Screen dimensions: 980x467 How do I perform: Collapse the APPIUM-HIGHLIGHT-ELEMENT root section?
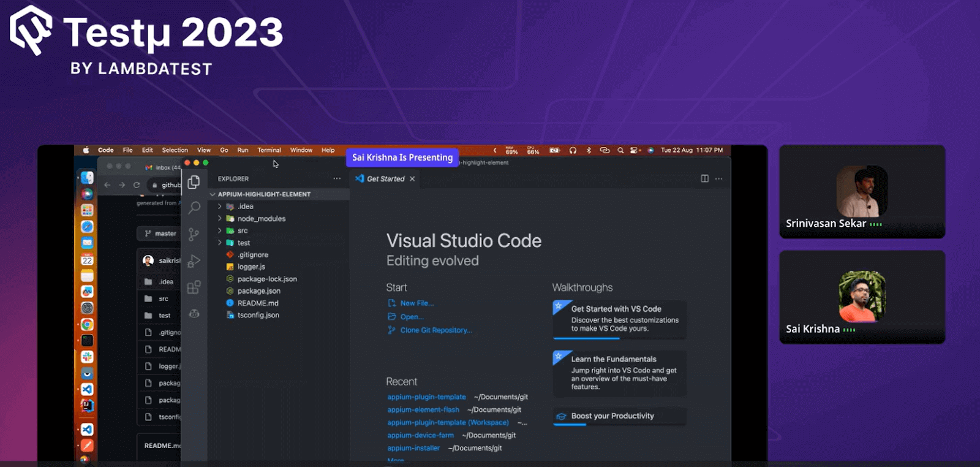click(x=263, y=194)
